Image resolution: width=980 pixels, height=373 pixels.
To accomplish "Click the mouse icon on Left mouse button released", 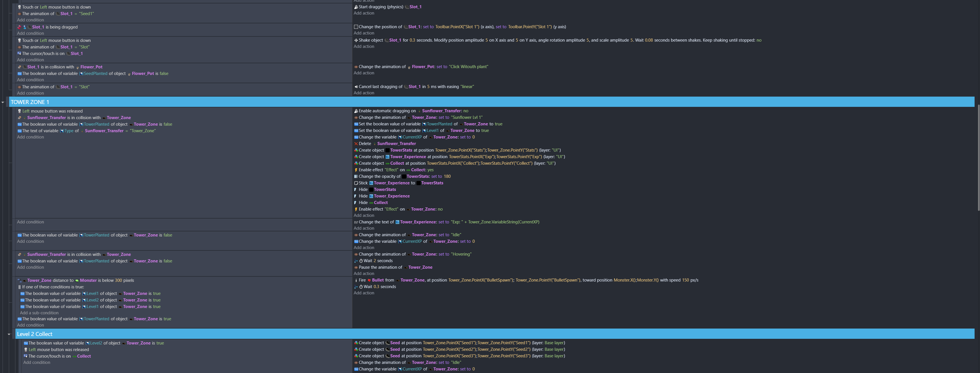I will (19, 111).
